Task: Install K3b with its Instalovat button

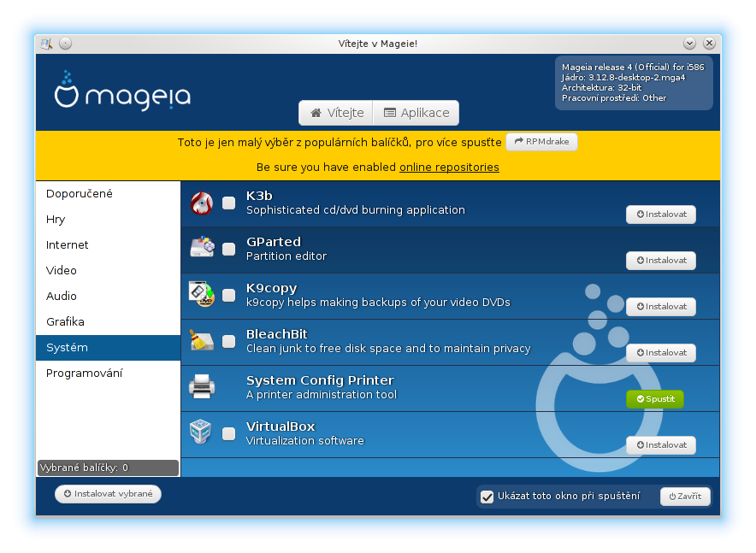Action: (x=660, y=215)
